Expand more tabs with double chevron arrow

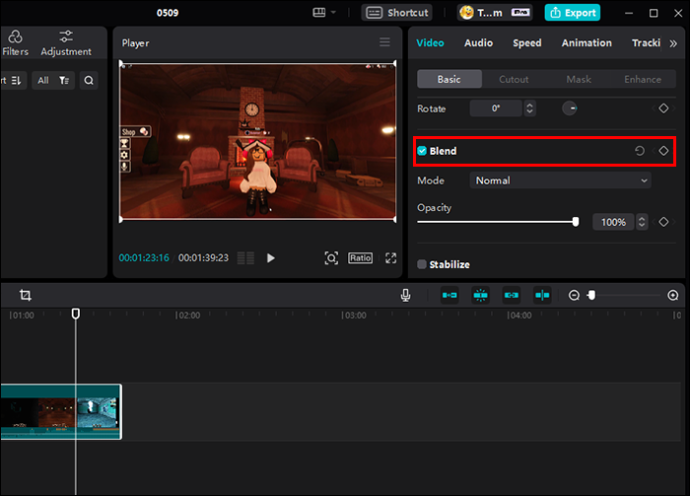click(673, 43)
